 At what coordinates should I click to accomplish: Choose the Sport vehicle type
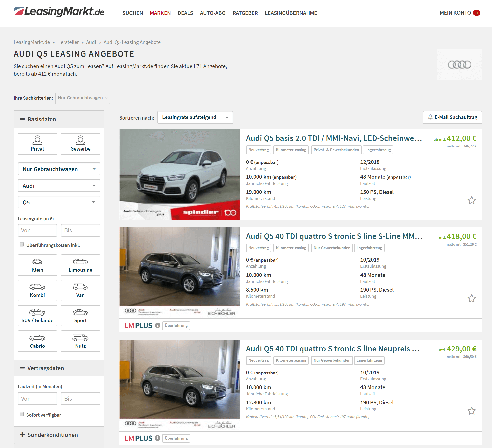click(80, 316)
